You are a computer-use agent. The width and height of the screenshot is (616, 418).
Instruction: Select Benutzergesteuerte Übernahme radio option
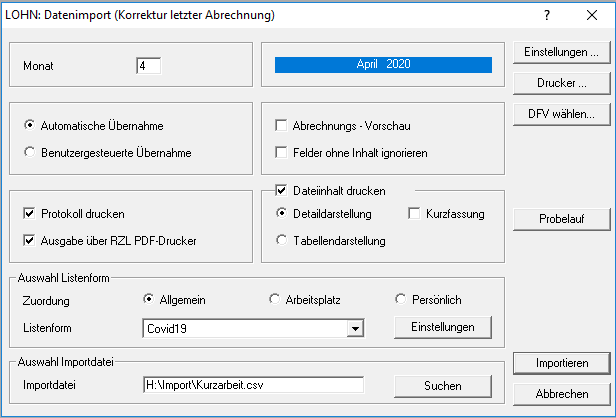(29, 153)
